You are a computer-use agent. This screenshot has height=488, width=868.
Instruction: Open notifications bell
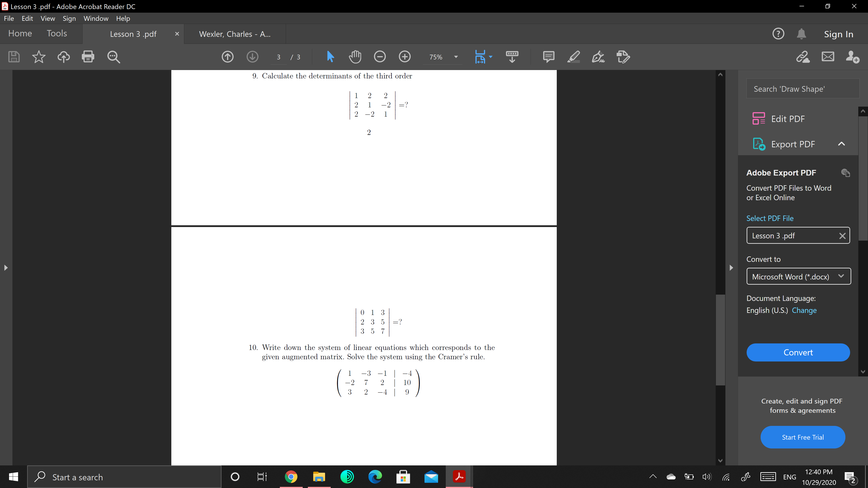pos(801,34)
